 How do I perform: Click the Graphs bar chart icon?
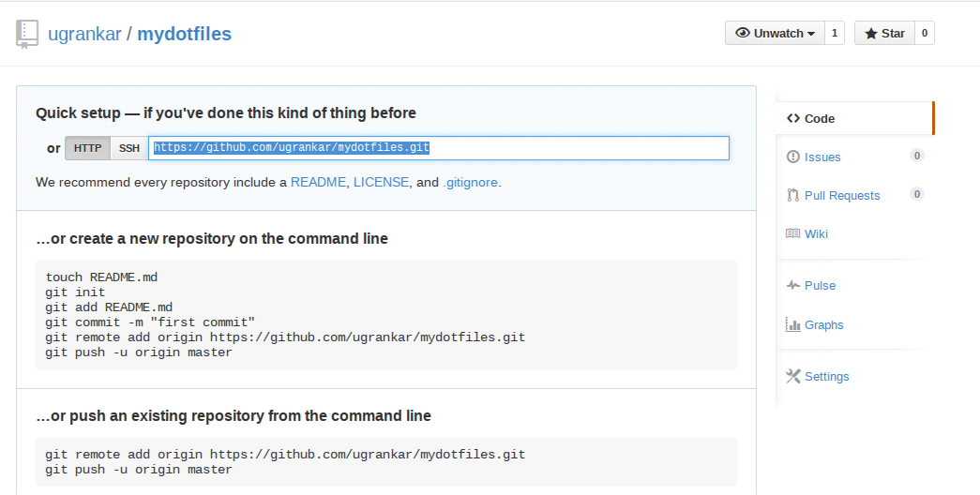point(793,325)
